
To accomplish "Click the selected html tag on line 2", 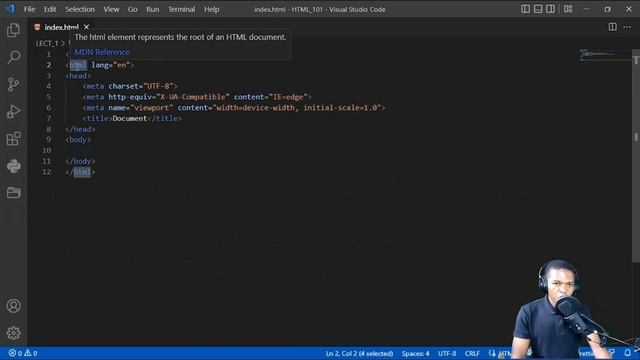I will pos(78,65).
